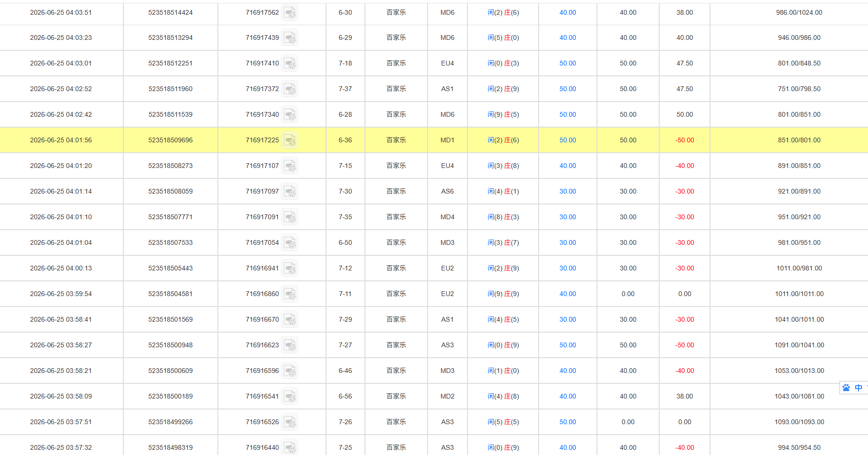Launch replay icon next to 716916670

pyautogui.click(x=289, y=320)
